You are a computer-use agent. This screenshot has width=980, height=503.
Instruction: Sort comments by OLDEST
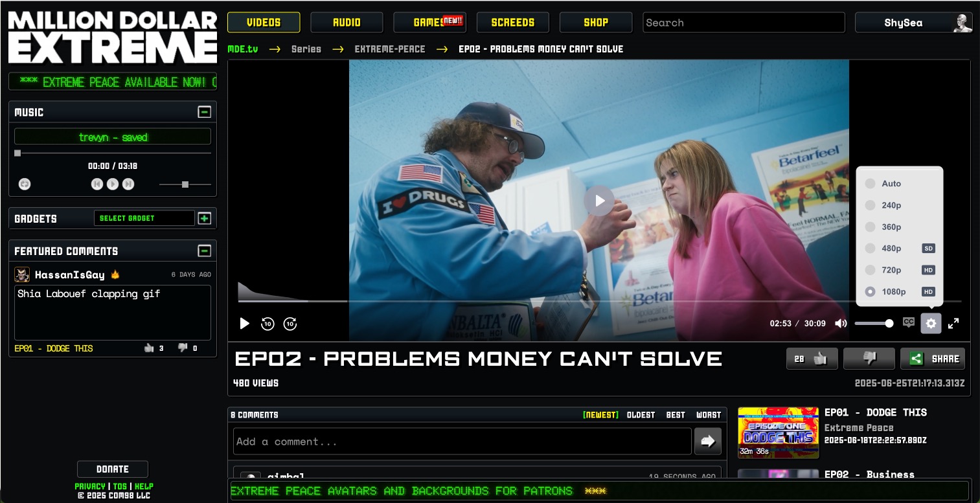(x=641, y=415)
